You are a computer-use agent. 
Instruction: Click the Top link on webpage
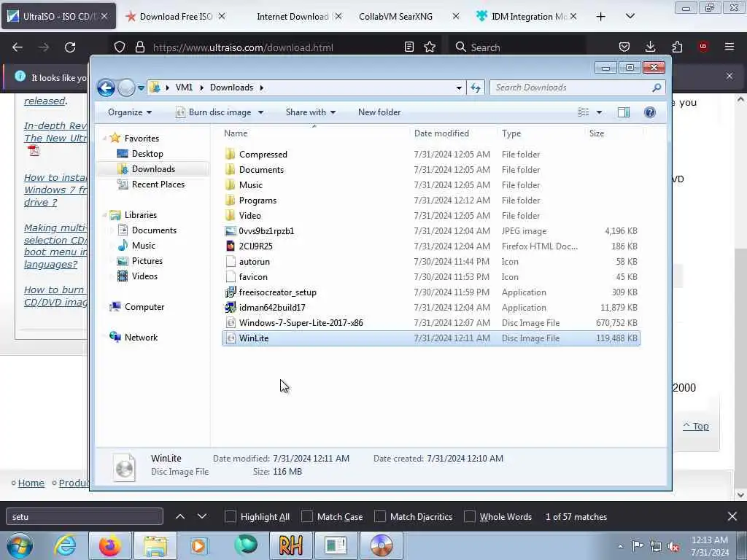696,426
